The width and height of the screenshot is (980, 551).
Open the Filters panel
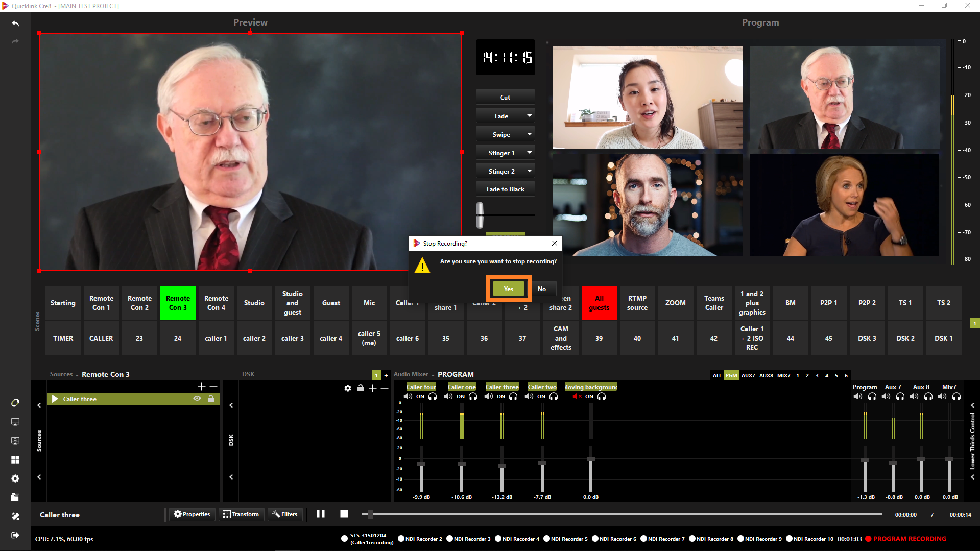[285, 514]
